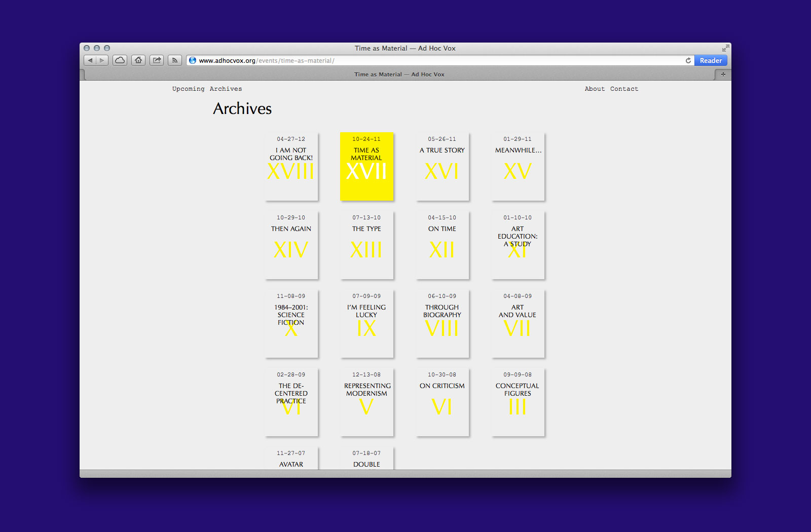Screen dimensions: 811x532
Task: Activate the Reader button
Action: 711,60
